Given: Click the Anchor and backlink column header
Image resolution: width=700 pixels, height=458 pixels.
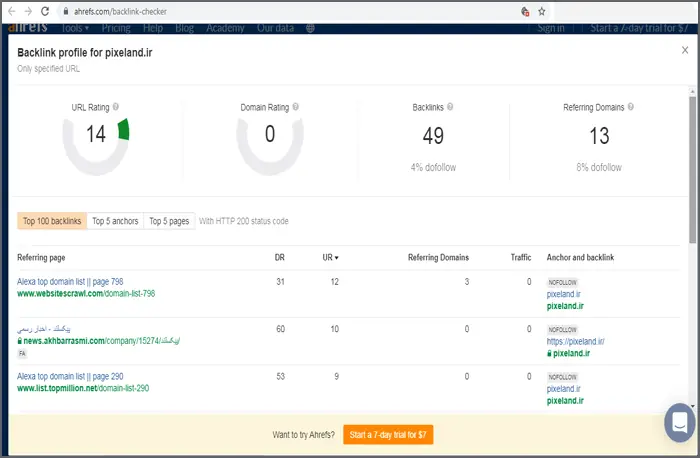Looking at the screenshot, I should [580, 258].
